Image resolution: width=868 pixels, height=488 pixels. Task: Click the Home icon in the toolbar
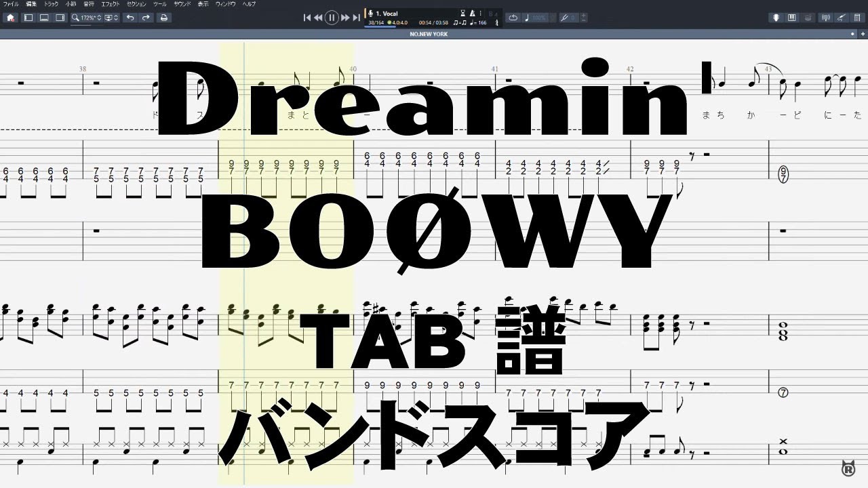pos(10,18)
